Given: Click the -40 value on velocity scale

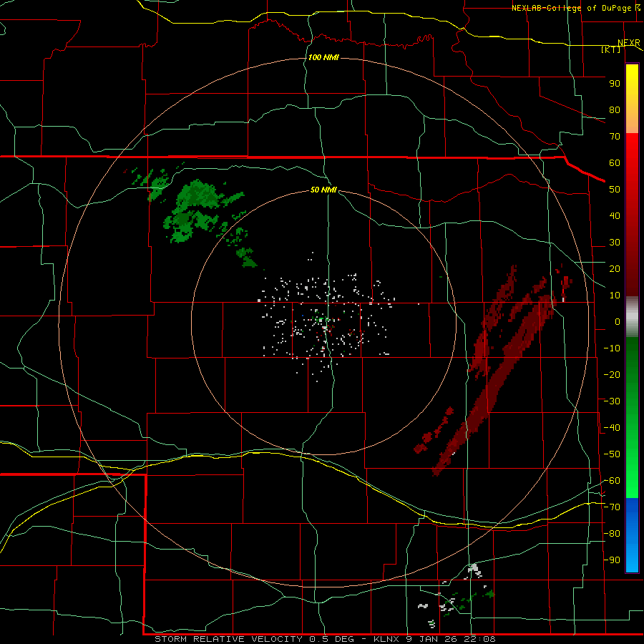Looking at the screenshot, I should coord(612,428).
